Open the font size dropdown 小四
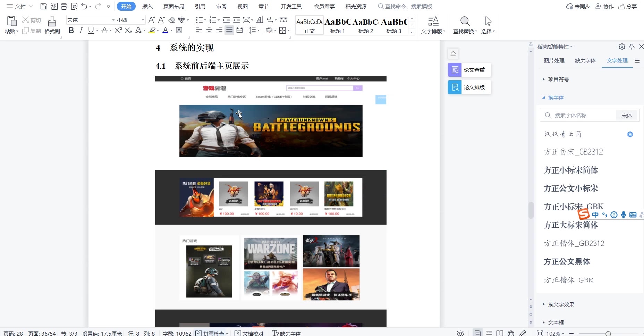Viewport: 644px width, 336px height. [143, 20]
